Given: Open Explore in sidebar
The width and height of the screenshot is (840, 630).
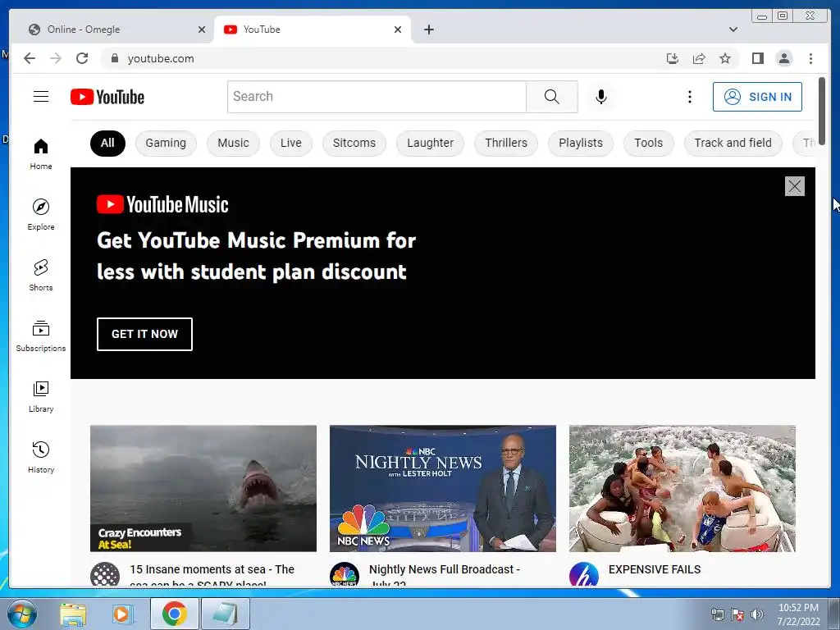Looking at the screenshot, I should pos(41,214).
